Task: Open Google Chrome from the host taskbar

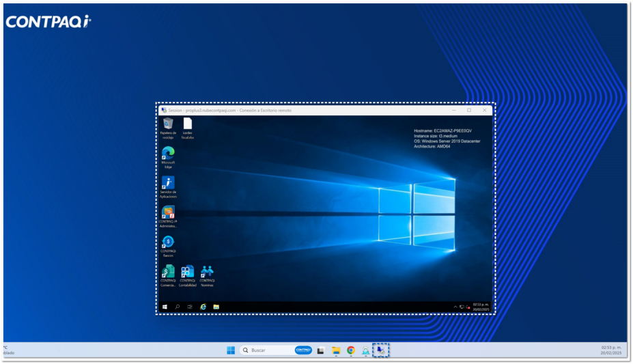Action: (350, 350)
